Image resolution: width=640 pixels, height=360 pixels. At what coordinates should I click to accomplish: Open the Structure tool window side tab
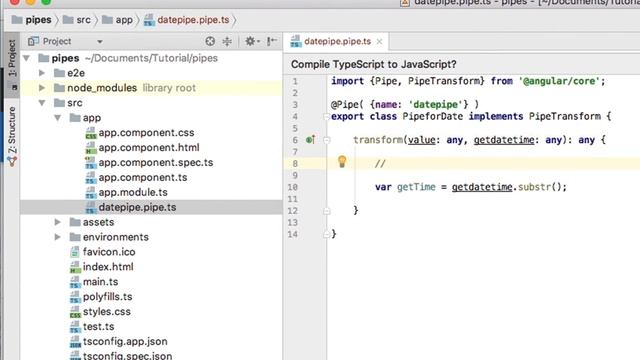pos(12,136)
